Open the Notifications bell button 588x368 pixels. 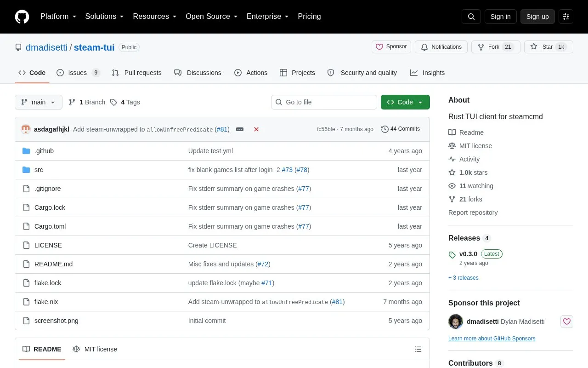[x=441, y=47]
